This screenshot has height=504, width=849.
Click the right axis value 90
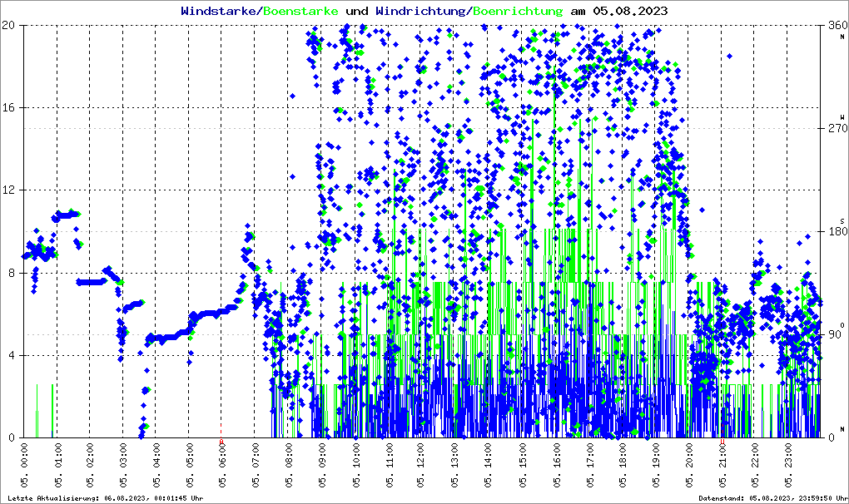tap(834, 334)
